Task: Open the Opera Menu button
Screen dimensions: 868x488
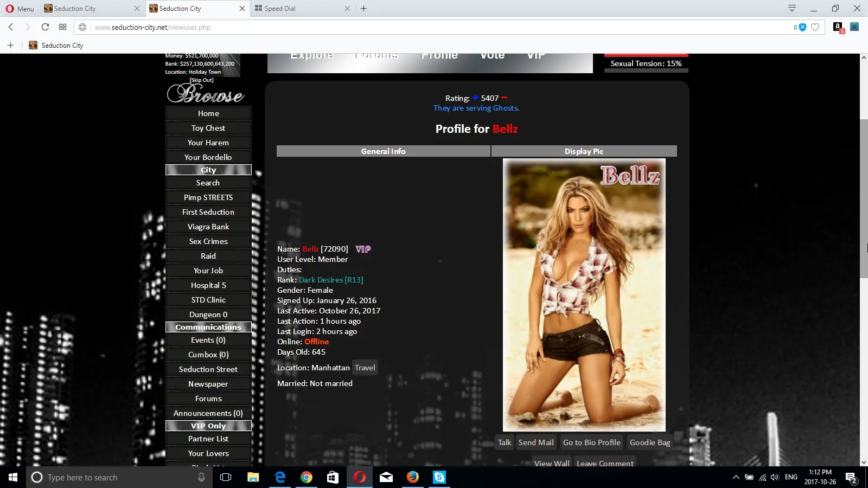Action: (x=20, y=9)
